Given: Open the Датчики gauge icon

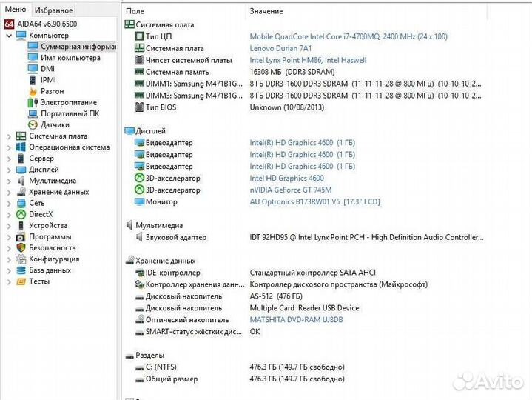Looking at the screenshot, I should (33, 124).
